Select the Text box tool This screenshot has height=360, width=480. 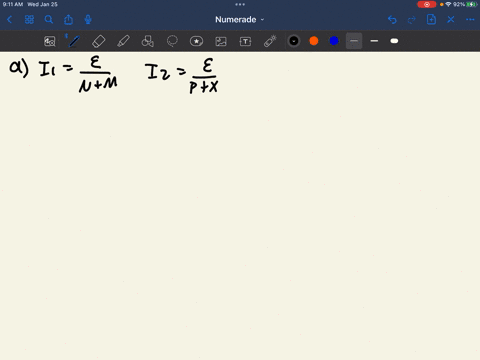245,41
